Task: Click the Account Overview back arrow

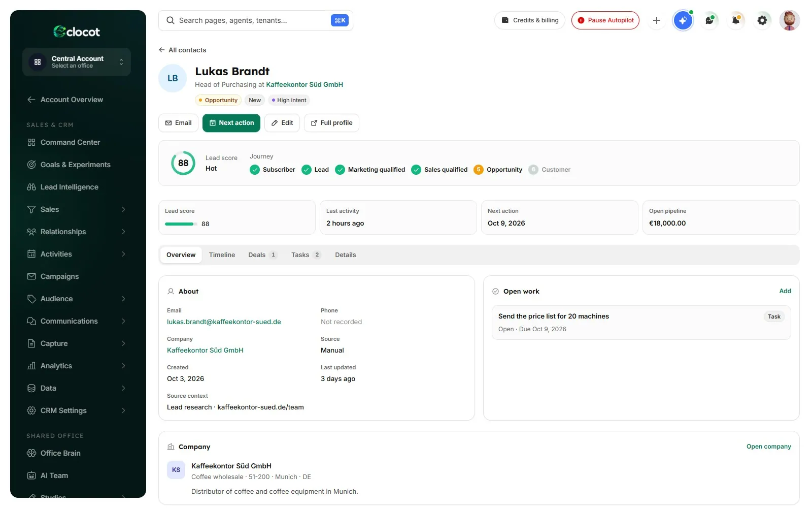Action: click(x=31, y=100)
